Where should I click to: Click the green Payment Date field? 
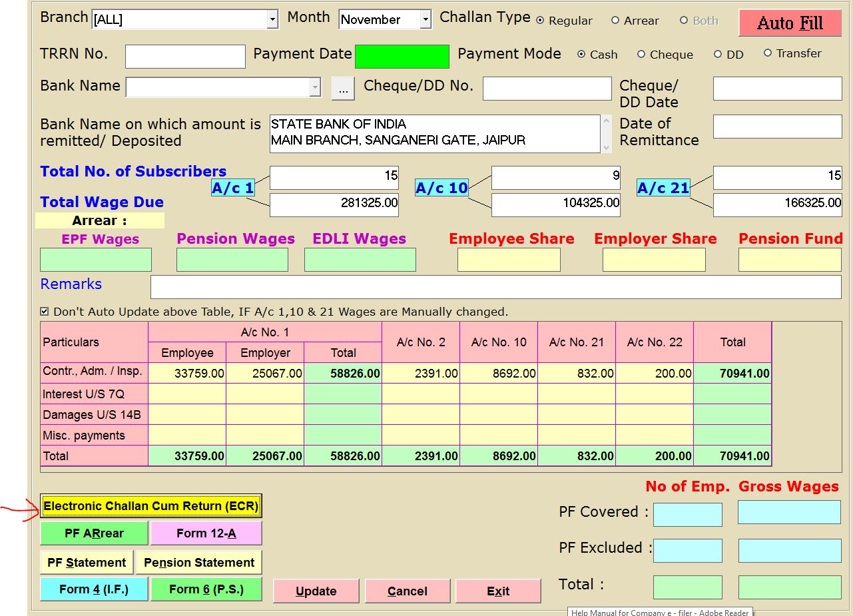point(402,57)
